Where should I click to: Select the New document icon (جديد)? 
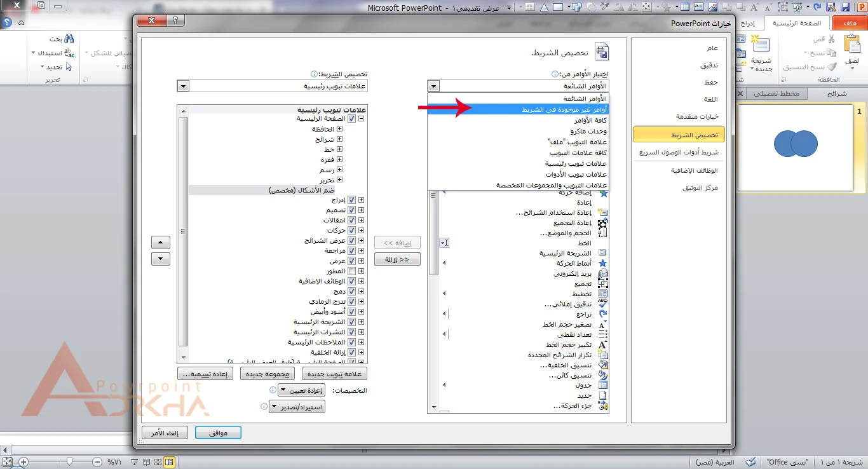click(602, 396)
